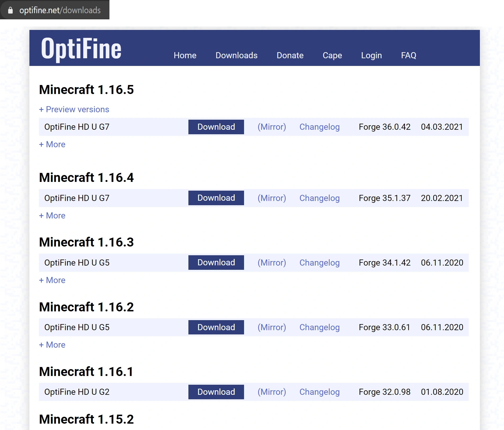
Task: Open Mirror link for Minecraft 1.16.5
Action: coord(272,127)
